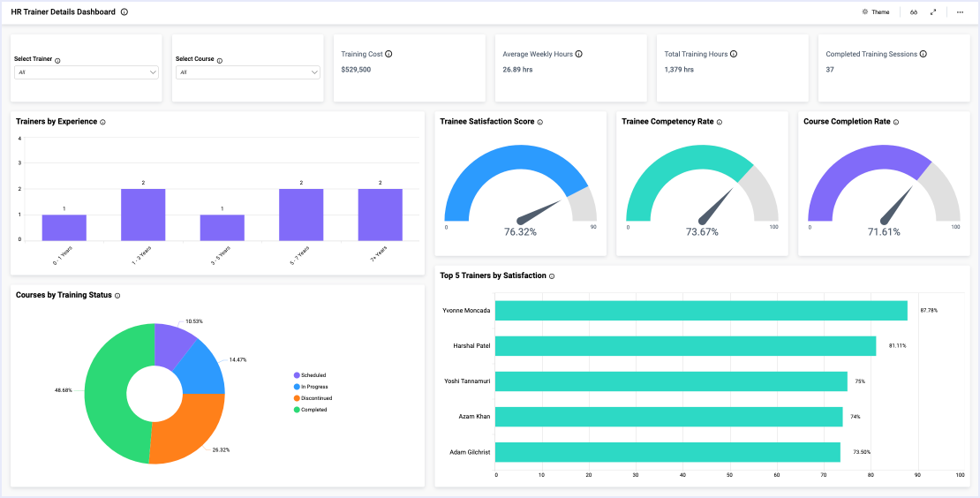This screenshot has height=498, width=980.
Task: Click info icon beside dashboard title
Action: [x=124, y=12]
